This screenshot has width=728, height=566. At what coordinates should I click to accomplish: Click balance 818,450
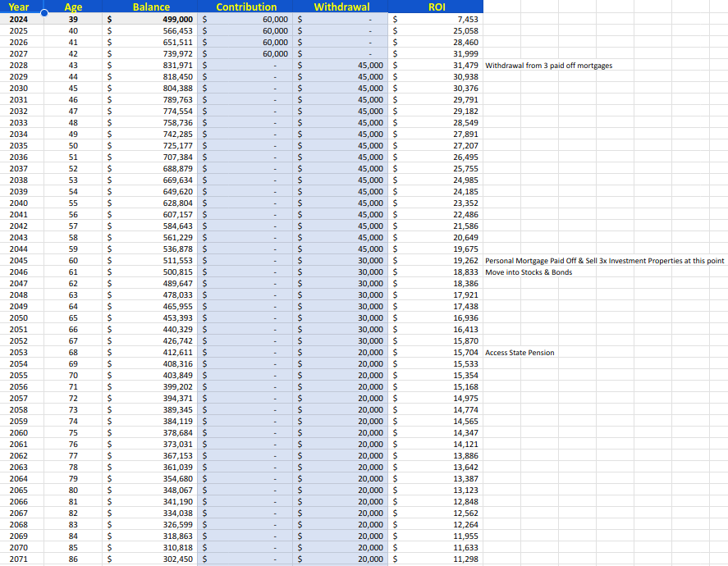149,76
